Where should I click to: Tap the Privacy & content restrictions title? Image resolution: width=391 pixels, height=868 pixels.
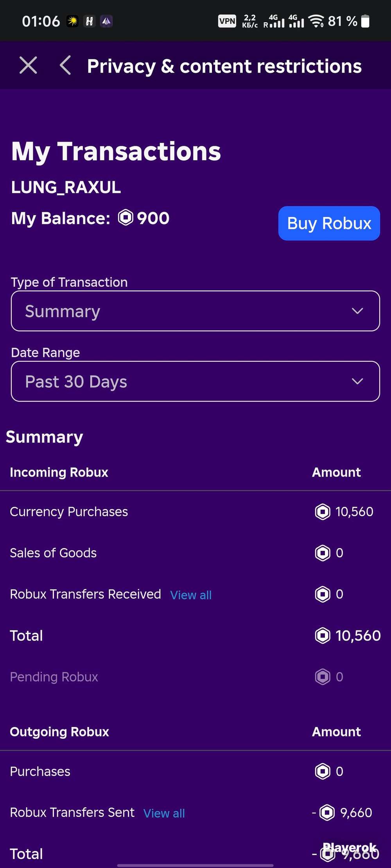(x=224, y=66)
